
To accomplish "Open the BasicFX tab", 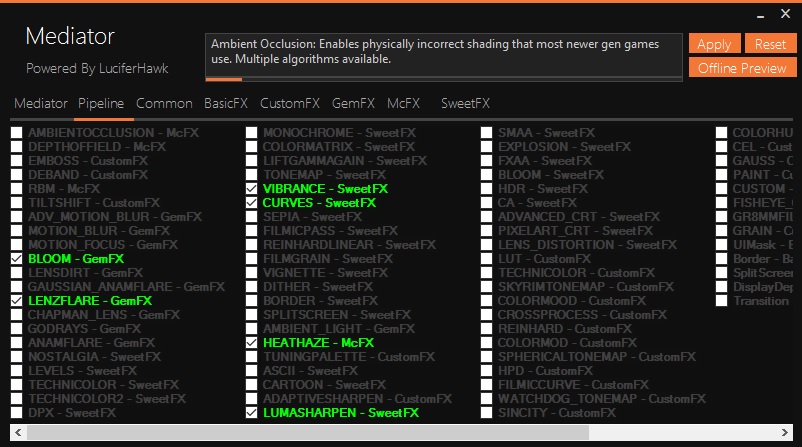I will coord(226,103).
